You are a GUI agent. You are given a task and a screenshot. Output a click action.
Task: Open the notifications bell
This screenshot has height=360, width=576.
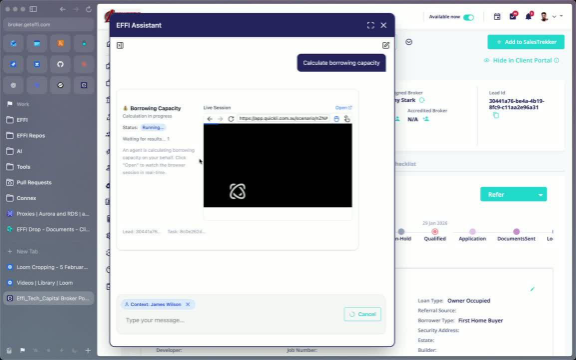[x=528, y=16]
